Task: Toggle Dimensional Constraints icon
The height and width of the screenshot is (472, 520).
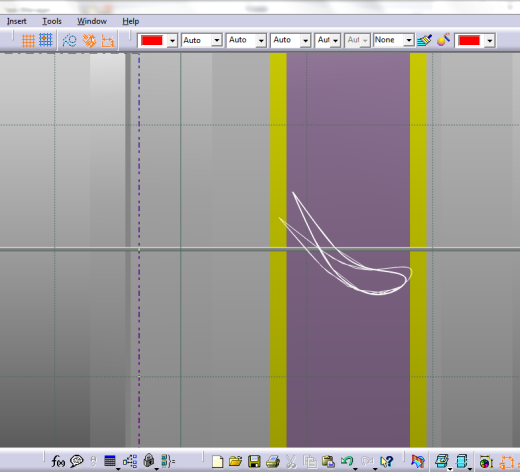Action: coord(108,41)
